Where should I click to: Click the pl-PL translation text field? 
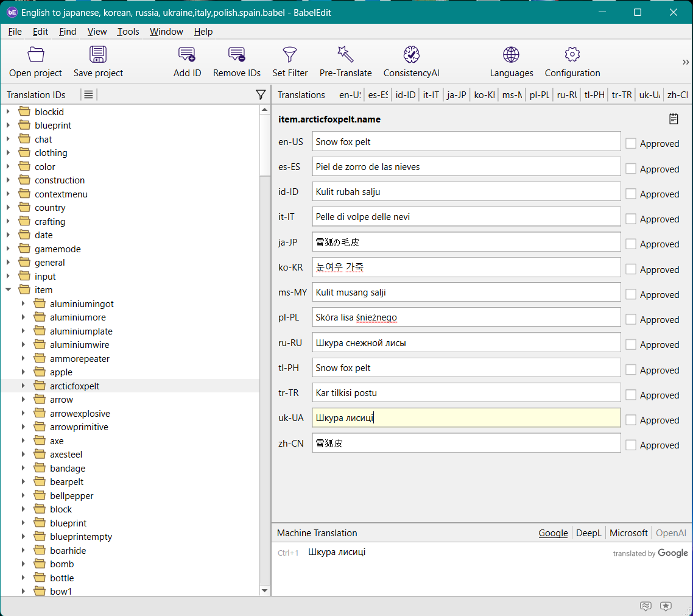point(466,317)
